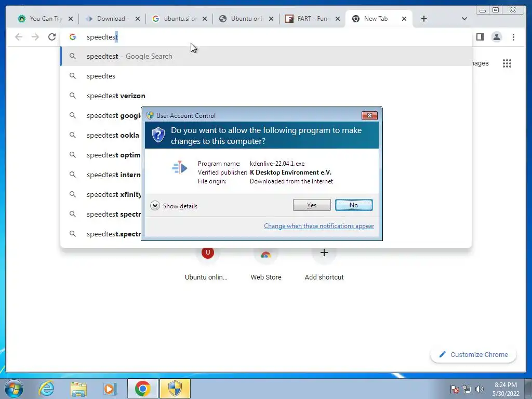Click the network icon in system tray
This screenshot has height=399, width=532.
pos(467,389)
